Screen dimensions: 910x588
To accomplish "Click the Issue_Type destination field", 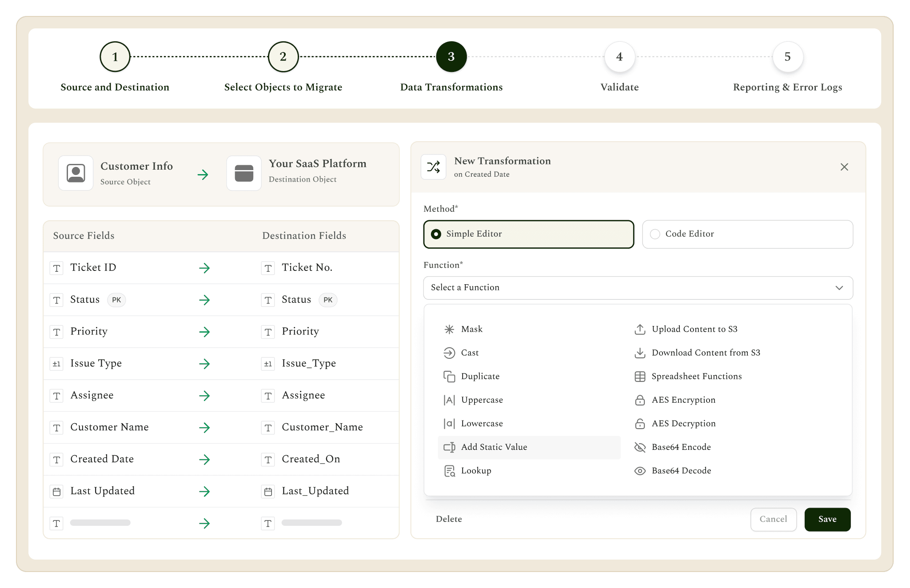I will (x=309, y=364).
